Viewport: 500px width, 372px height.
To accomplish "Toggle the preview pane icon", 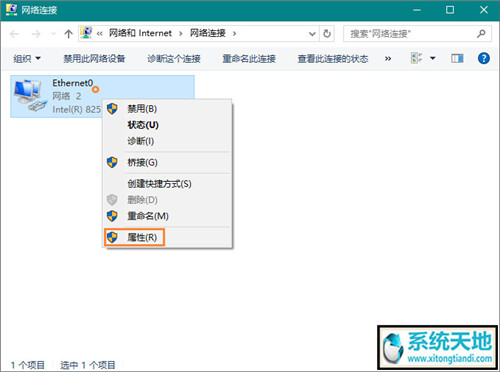I will coord(457,58).
